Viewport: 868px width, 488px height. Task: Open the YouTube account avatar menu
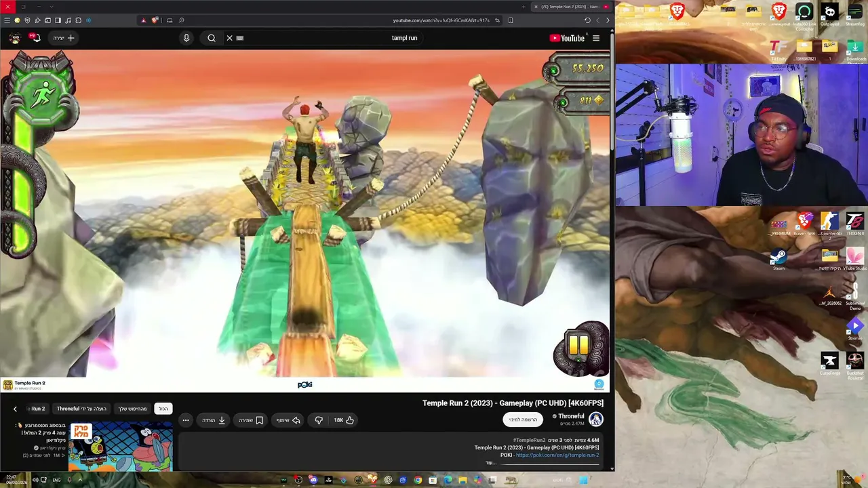point(14,38)
